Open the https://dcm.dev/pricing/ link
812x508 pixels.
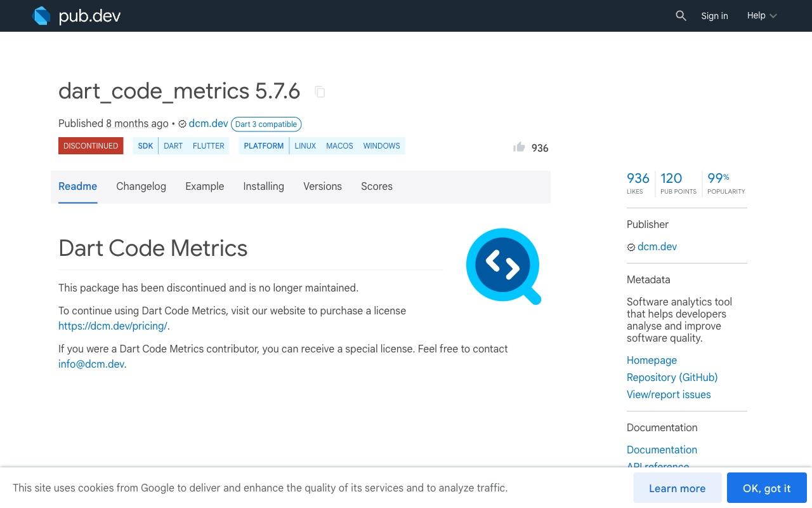[113, 326]
